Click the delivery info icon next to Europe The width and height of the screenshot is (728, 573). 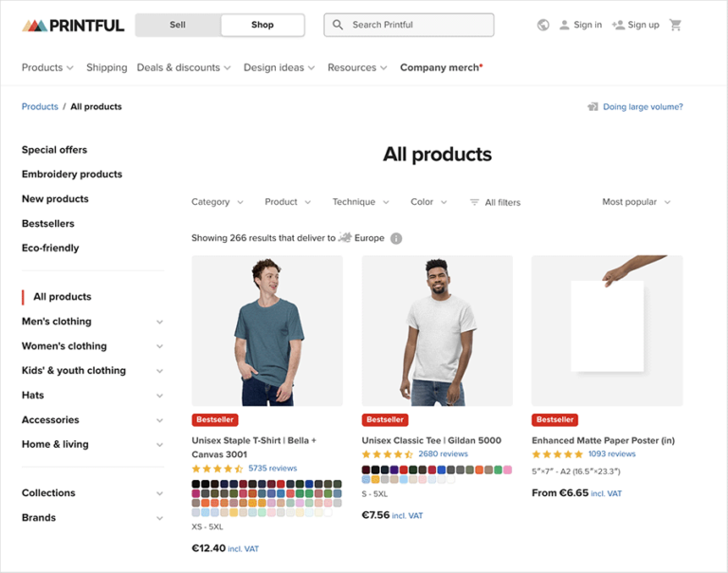(x=396, y=238)
